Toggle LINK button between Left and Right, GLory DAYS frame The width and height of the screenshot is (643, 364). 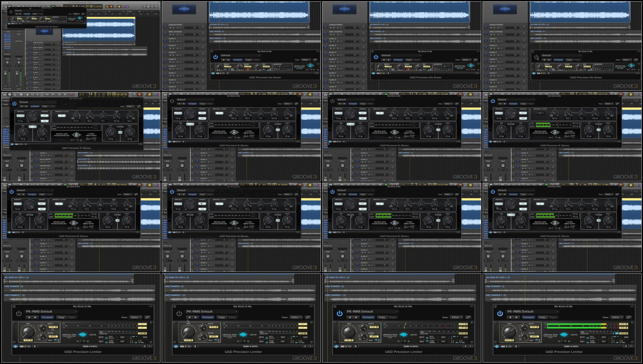click(x=120, y=132)
